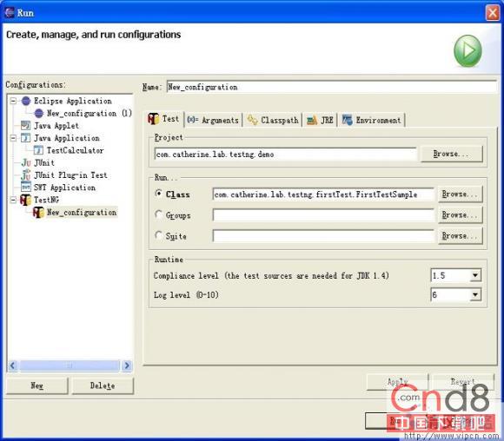Click the JRE tab icon

[x=312, y=121]
